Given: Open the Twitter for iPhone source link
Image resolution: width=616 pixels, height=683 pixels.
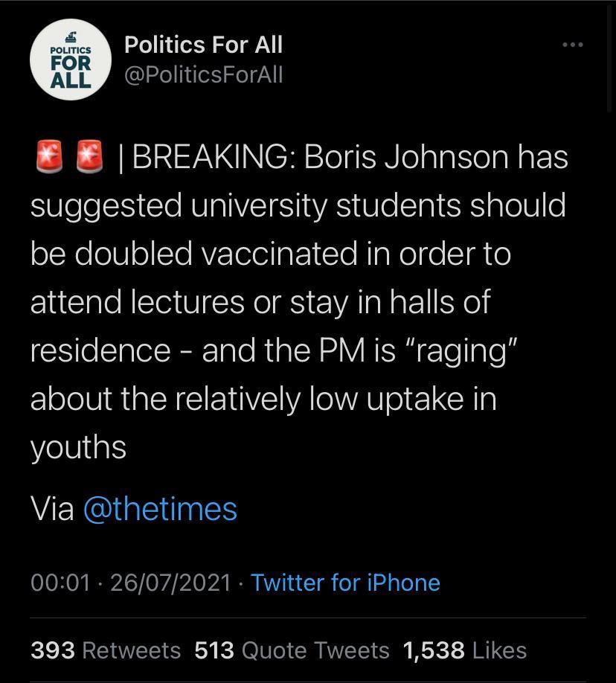Looking at the screenshot, I should (x=345, y=583).
